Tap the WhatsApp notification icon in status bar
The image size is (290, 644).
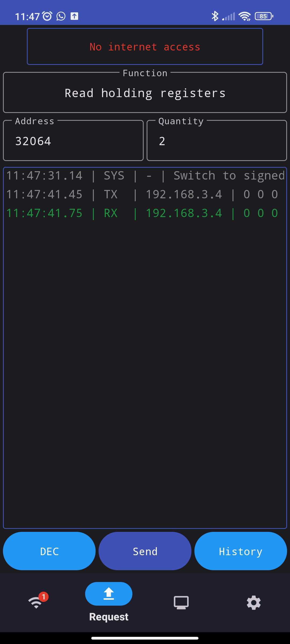[x=61, y=16]
